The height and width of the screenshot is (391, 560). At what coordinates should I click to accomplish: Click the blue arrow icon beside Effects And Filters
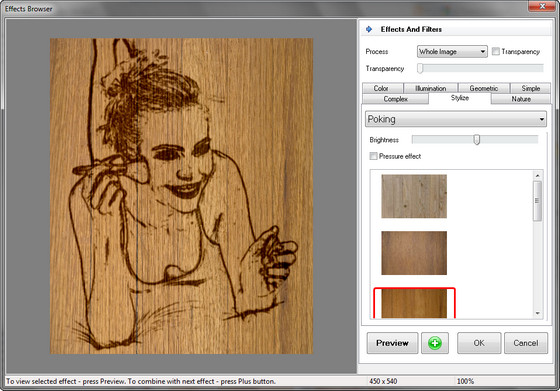(x=369, y=29)
